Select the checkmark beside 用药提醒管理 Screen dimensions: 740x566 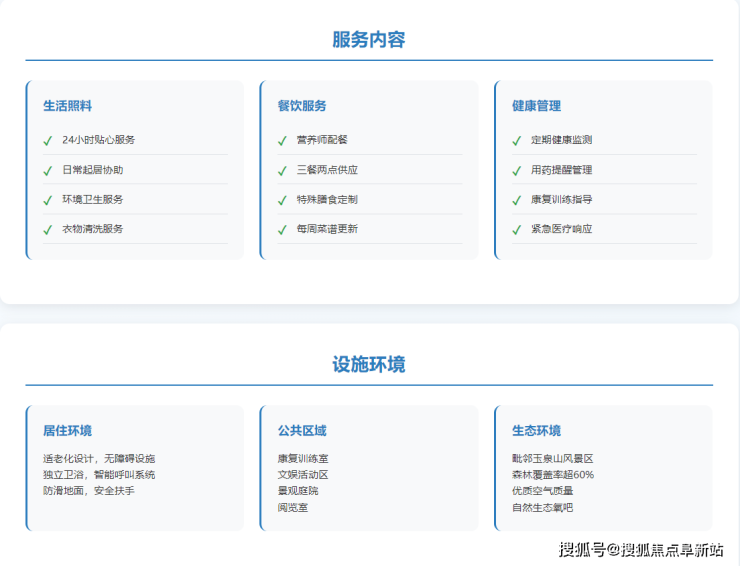(517, 171)
